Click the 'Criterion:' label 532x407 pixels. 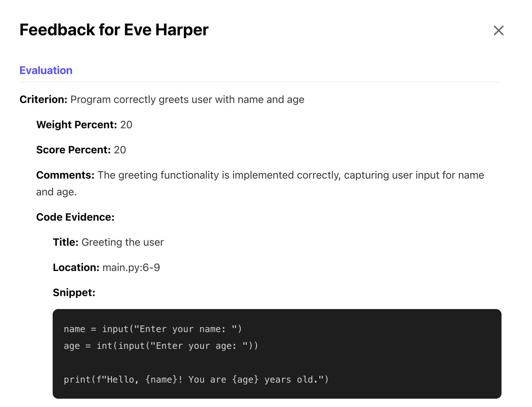(x=43, y=99)
